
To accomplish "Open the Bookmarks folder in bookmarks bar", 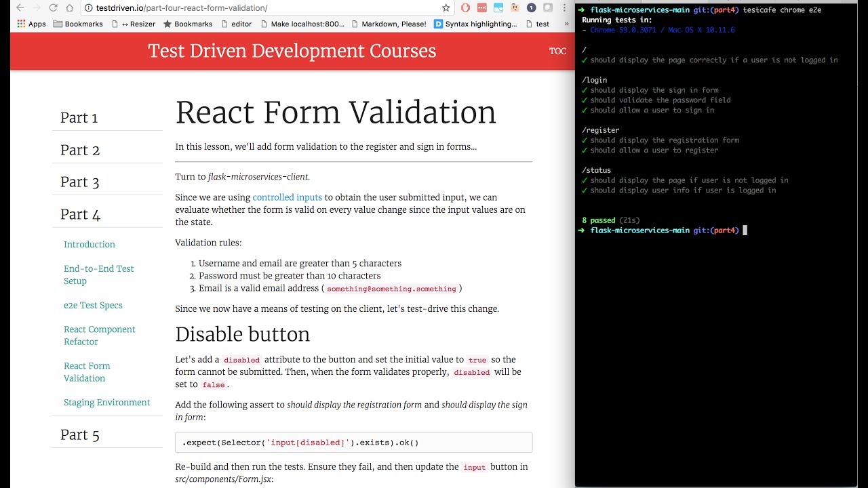I will 78,24.
